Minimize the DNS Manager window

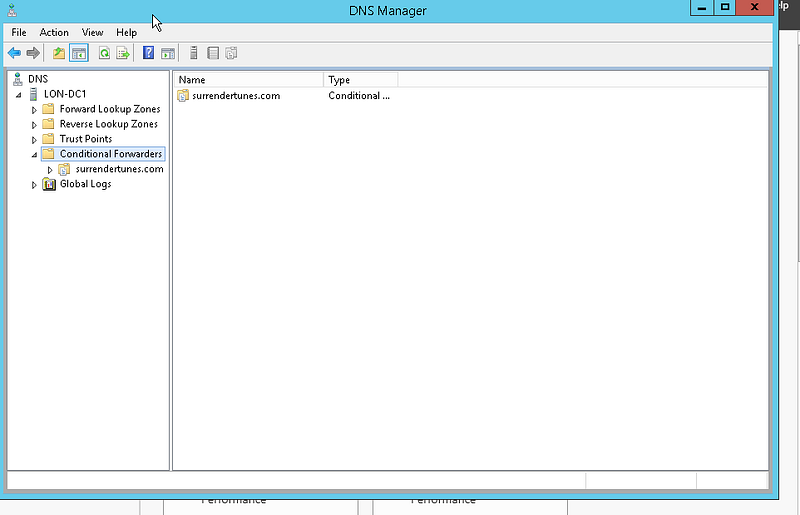tap(702, 8)
